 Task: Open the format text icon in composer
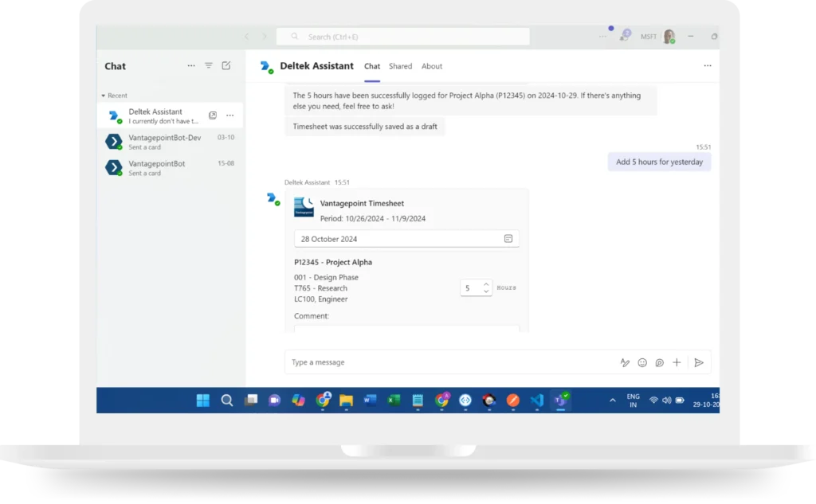pyautogui.click(x=625, y=362)
